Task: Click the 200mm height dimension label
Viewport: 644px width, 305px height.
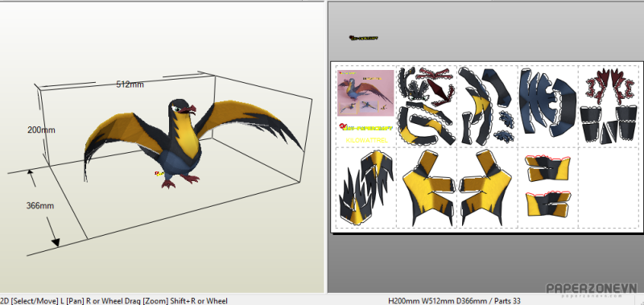Action: pyautogui.click(x=41, y=130)
